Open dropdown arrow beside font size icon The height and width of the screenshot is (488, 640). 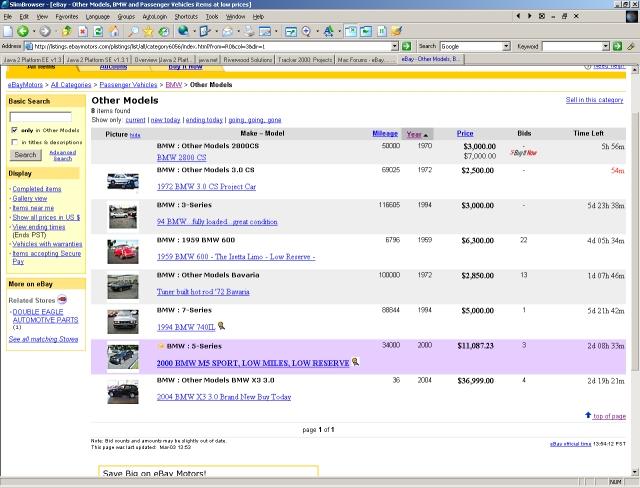point(339,31)
